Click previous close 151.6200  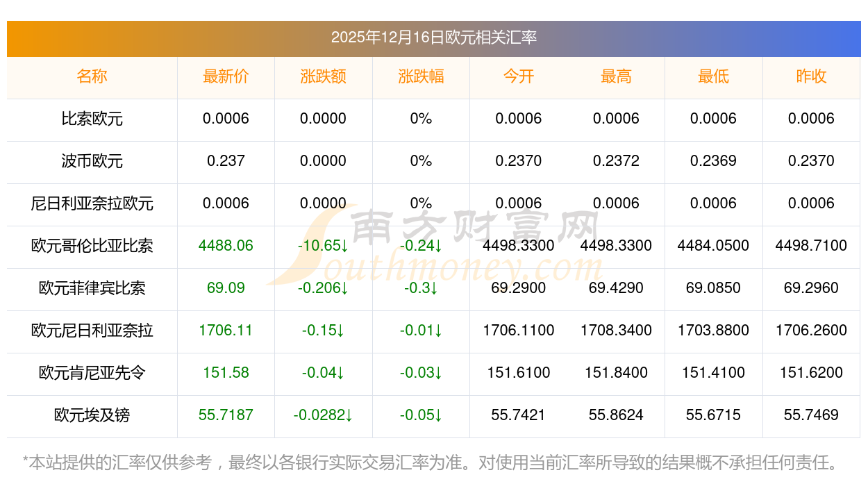pos(811,373)
